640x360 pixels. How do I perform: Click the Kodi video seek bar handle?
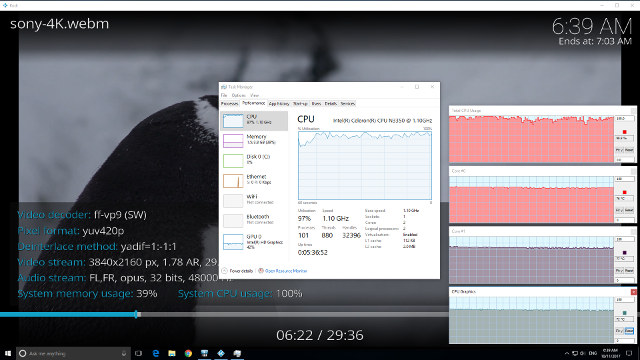(x=137, y=314)
